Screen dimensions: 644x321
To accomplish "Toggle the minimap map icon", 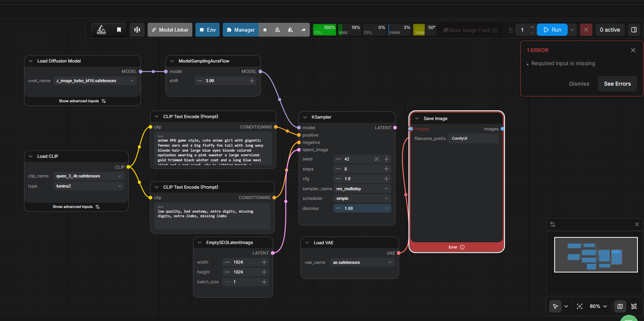I will click(x=620, y=306).
